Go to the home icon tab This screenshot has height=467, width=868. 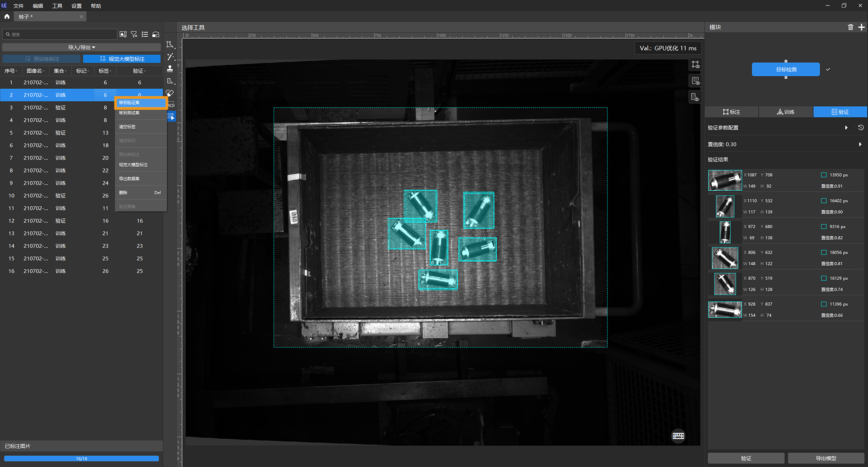[7, 17]
